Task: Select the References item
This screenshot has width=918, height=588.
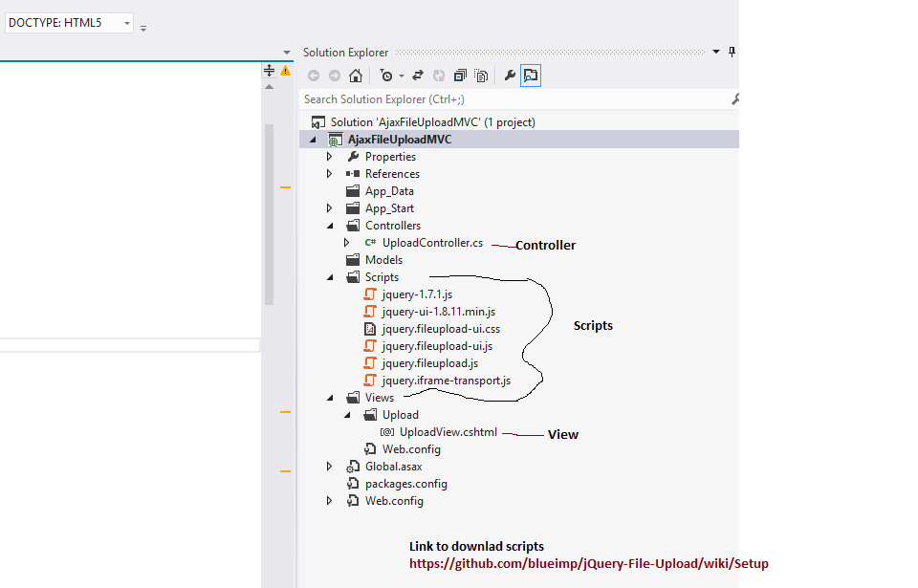Action: tap(392, 174)
